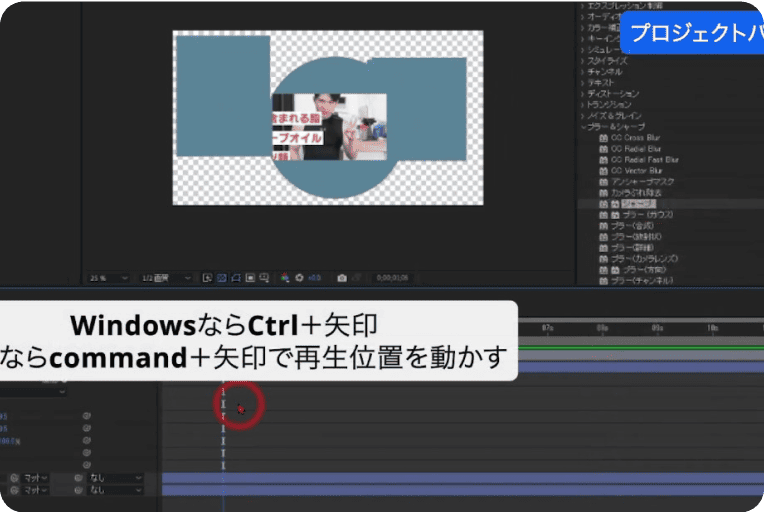This screenshot has height=512, width=764.
Task: Click the region of interest icon
Action: pos(250,277)
